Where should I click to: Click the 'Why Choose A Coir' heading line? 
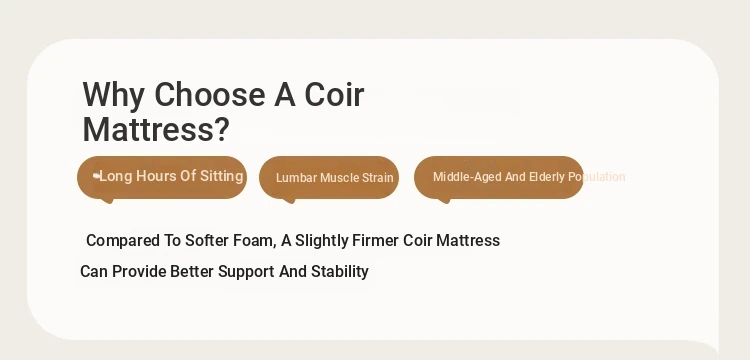(x=223, y=95)
